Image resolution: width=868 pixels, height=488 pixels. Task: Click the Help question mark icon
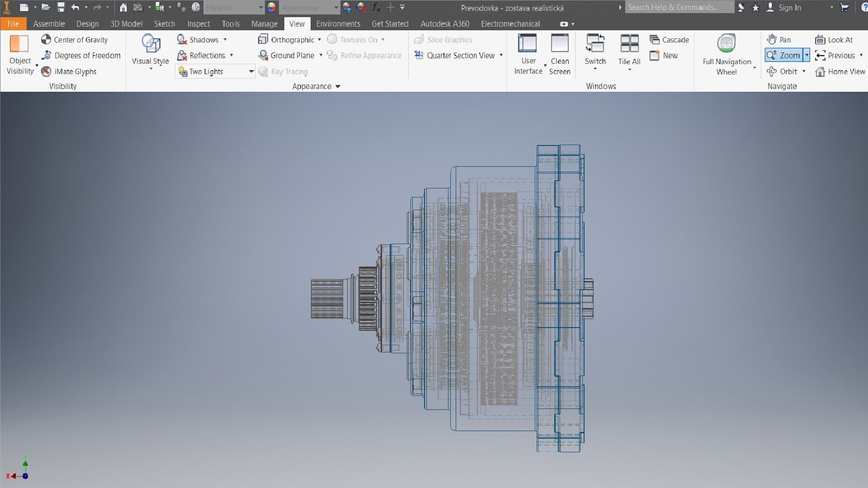pos(864,7)
